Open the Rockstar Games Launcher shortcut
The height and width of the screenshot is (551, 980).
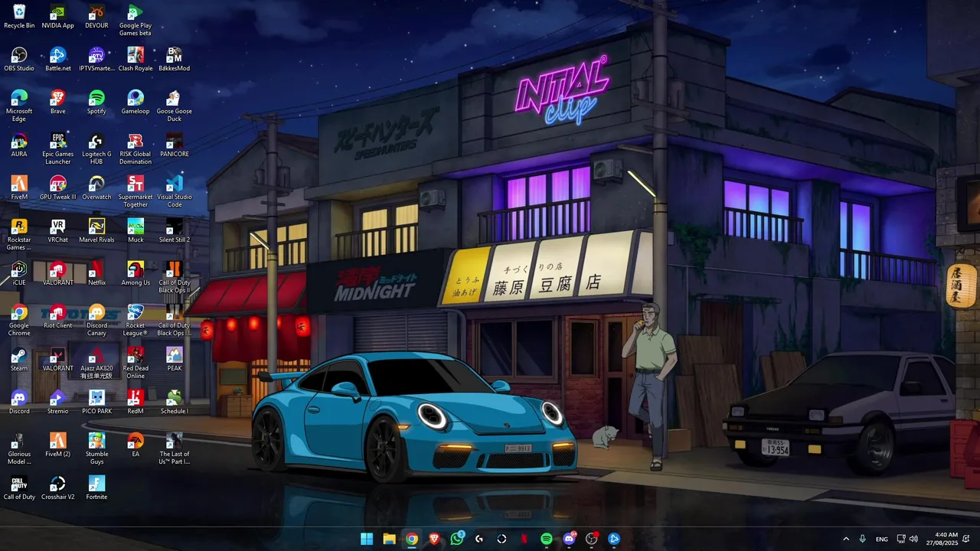tap(19, 234)
